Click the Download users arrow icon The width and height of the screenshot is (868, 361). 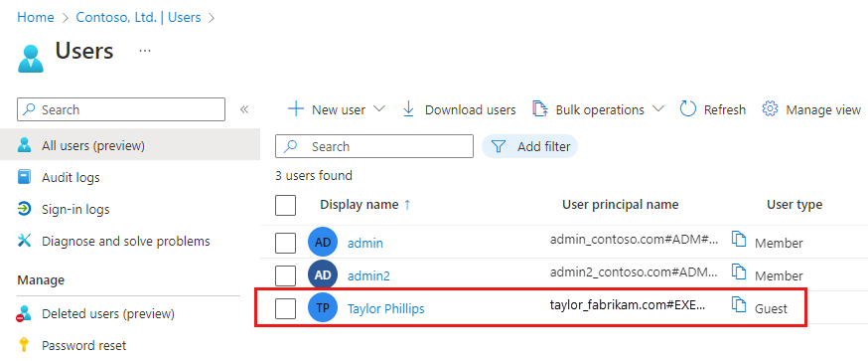click(x=408, y=109)
